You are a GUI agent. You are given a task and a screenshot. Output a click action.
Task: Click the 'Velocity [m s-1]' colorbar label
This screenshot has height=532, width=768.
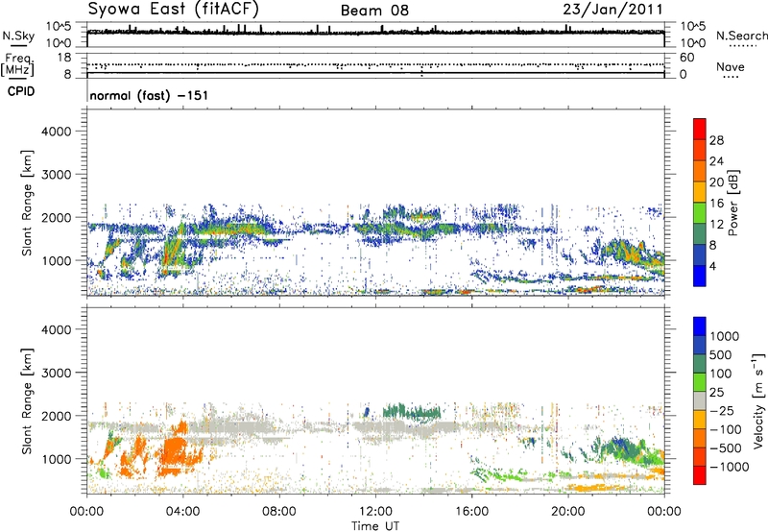[758, 400]
